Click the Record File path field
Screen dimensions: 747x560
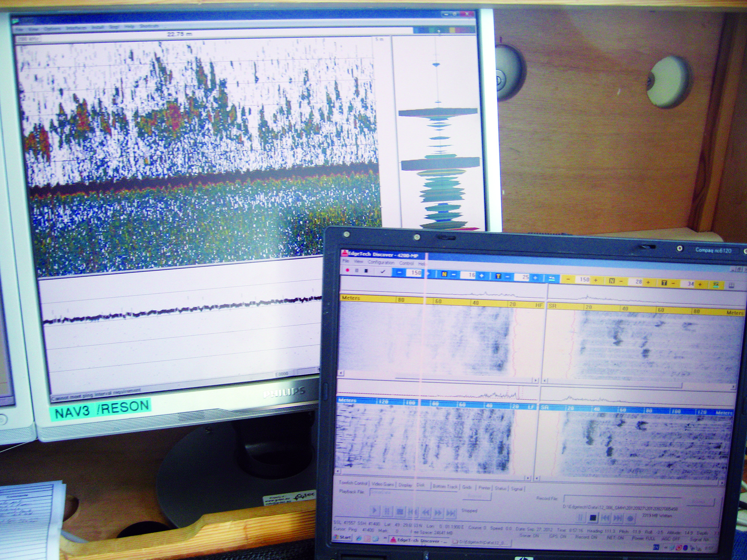[x=622, y=500]
